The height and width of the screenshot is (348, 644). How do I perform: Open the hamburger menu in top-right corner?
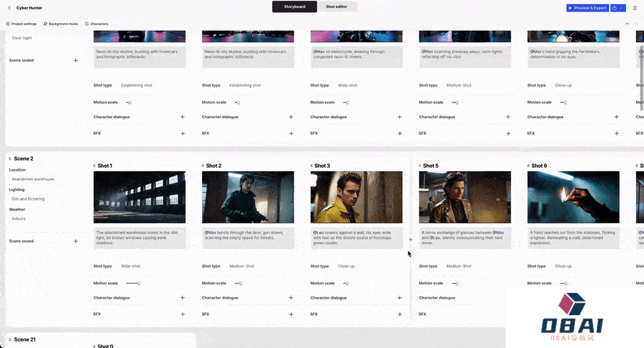tap(635, 8)
